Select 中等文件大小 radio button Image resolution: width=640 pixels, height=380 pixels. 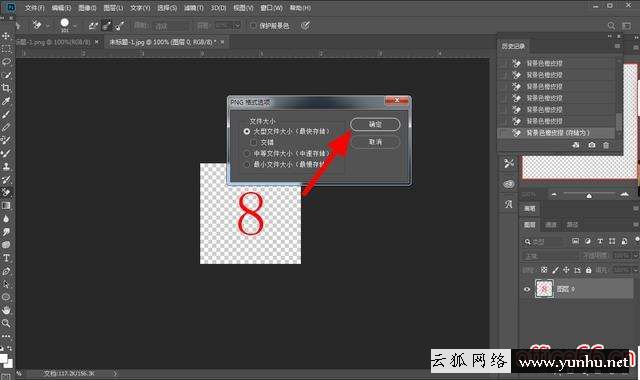point(247,153)
